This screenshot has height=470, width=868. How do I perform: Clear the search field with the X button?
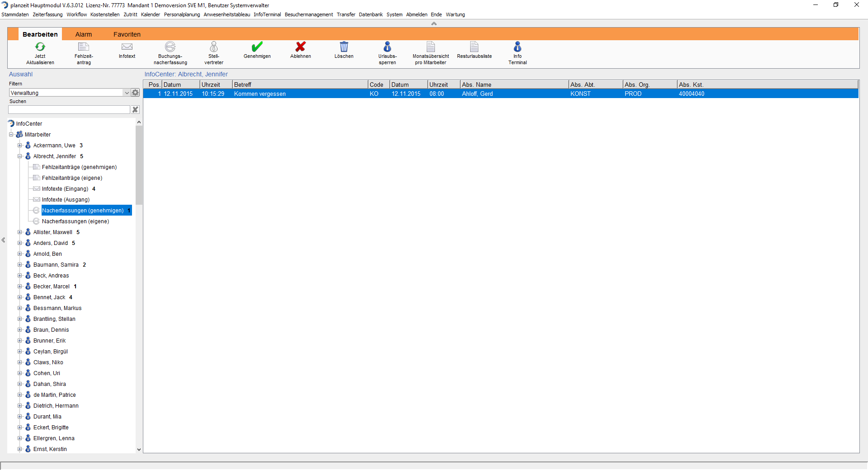(x=135, y=110)
